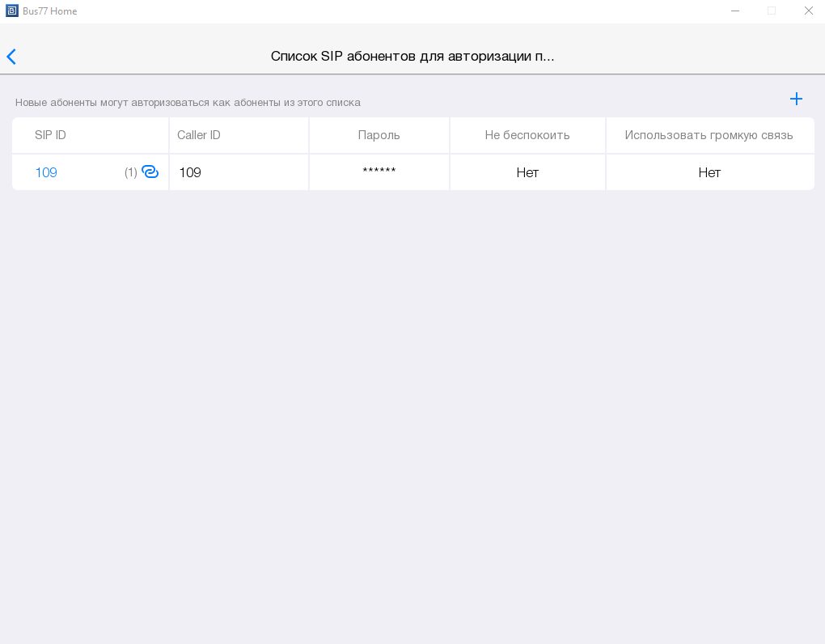Viewport: 825px width, 644px height.
Task: Click the "Caller ID" column header
Action: coord(199,135)
